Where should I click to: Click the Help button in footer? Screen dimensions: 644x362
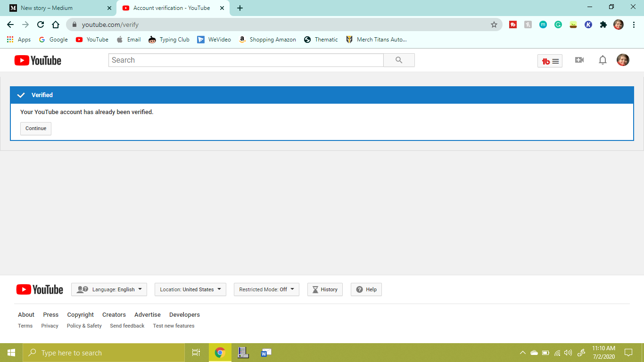point(366,289)
